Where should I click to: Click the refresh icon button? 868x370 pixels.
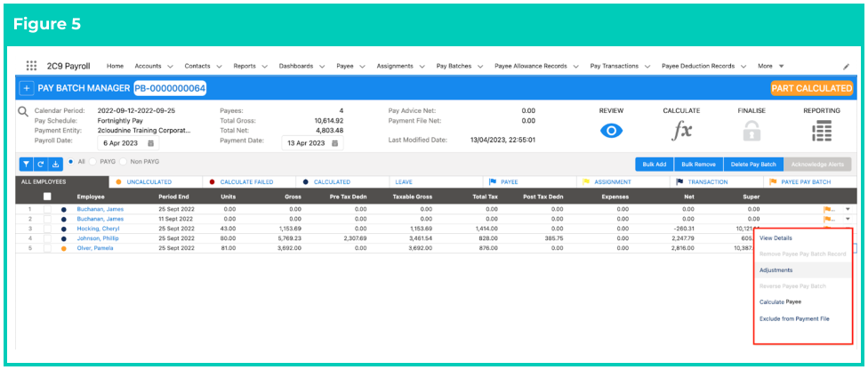(40, 164)
